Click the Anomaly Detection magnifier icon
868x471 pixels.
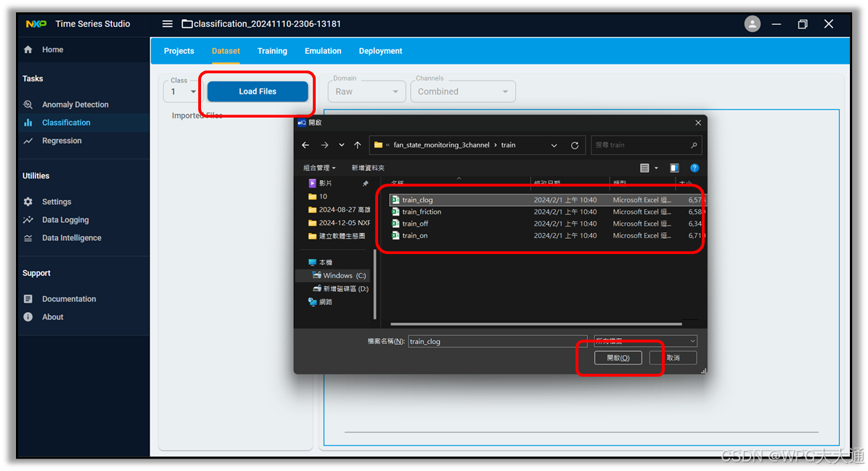point(28,104)
